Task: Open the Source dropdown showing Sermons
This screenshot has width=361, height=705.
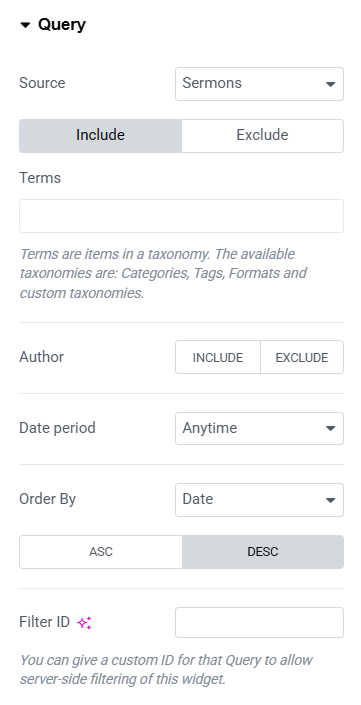Action: [x=259, y=84]
